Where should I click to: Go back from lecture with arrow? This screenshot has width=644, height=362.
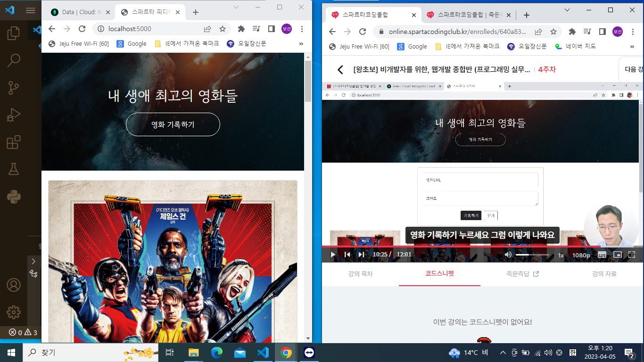tap(340, 70)
